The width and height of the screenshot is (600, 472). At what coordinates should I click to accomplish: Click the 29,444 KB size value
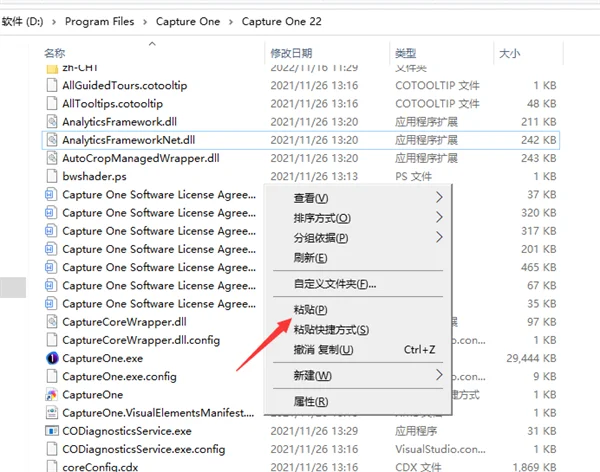coord(532,358)
